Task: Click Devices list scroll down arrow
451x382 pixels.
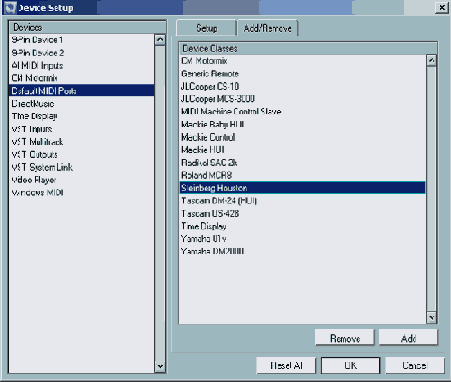Action: (160, 366)
